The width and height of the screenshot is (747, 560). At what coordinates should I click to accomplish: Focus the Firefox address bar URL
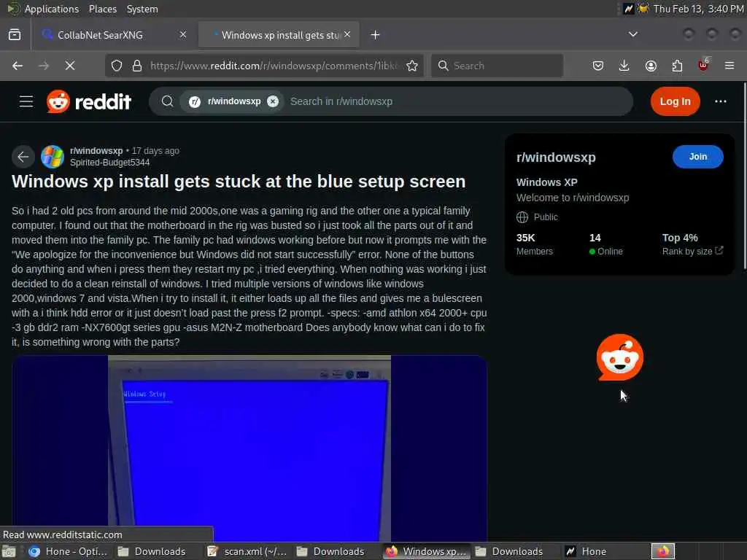pos(274,66)
